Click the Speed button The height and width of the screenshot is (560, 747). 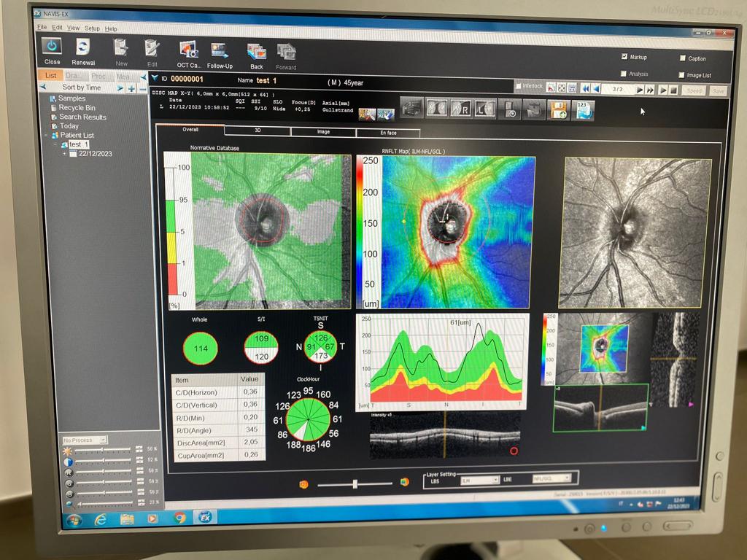(x=694, y=90)
